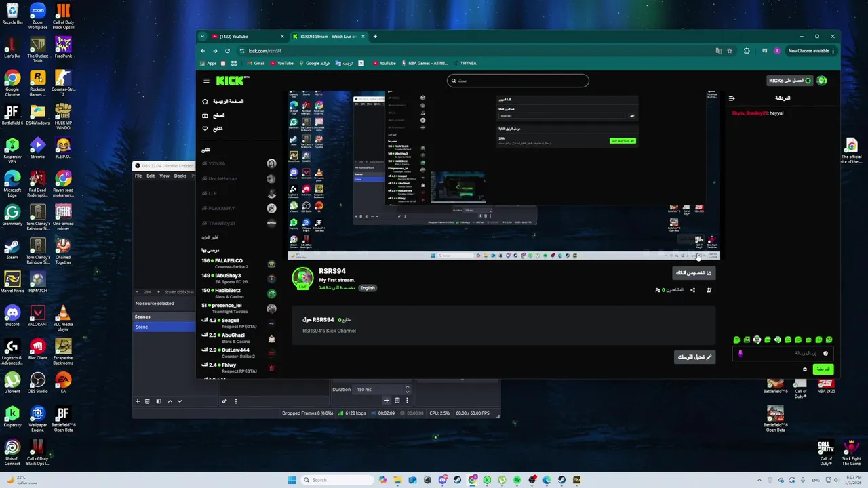Click the Kick search box

click(517, 81)
